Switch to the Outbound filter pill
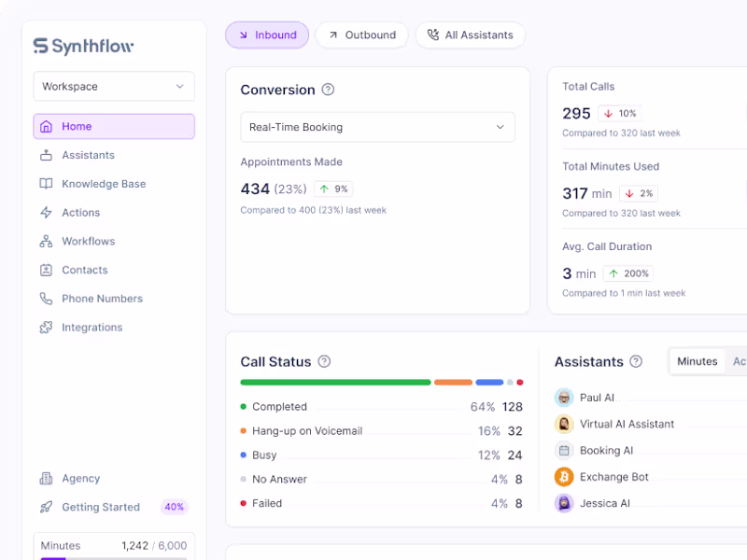This screenshot has width=747, height=560. [362, 35]
